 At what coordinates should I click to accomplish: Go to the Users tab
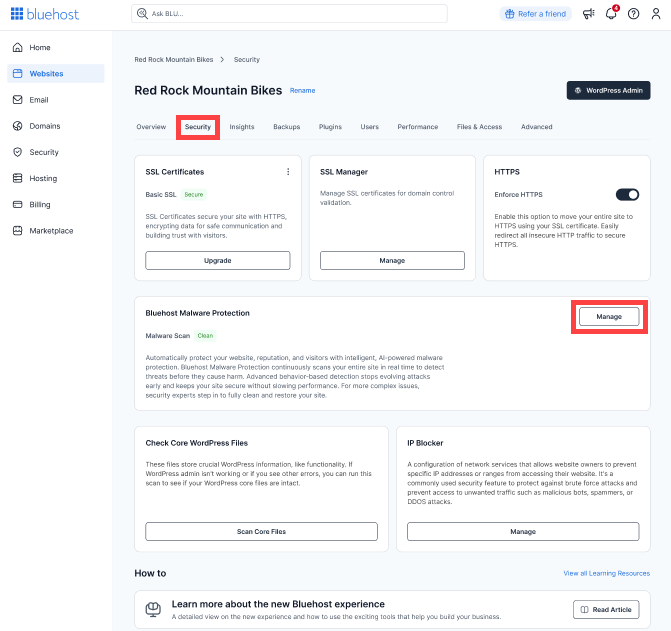(x=370, y=127)
